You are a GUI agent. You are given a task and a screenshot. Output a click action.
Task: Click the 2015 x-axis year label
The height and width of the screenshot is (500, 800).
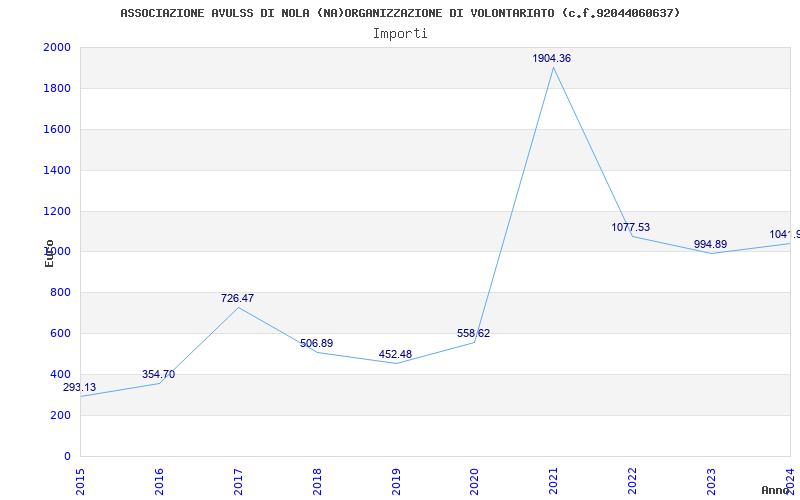(80, 482)
